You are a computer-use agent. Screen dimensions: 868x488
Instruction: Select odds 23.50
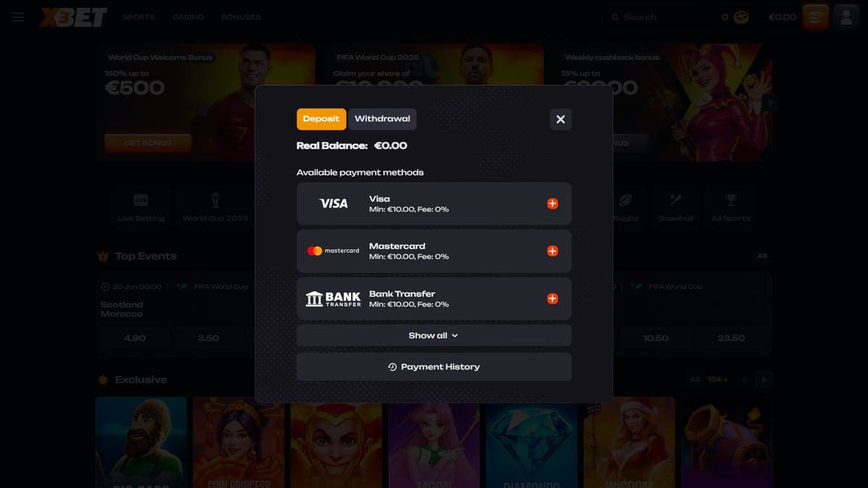731,338
